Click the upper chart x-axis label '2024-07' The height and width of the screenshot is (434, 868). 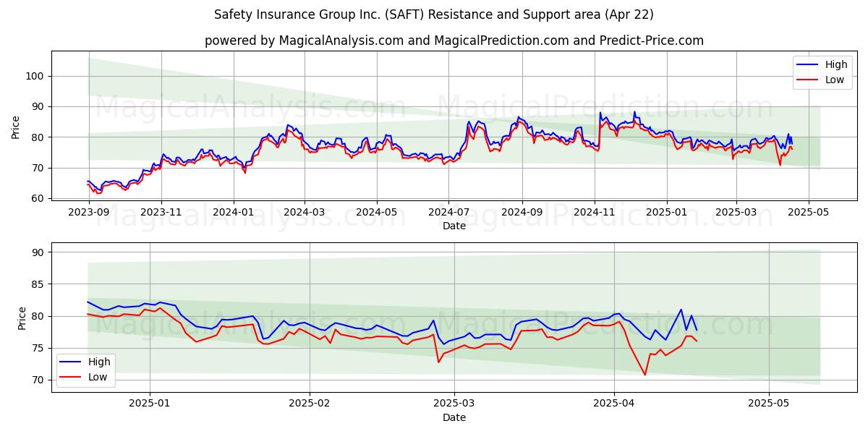click(x=449, y=213)
